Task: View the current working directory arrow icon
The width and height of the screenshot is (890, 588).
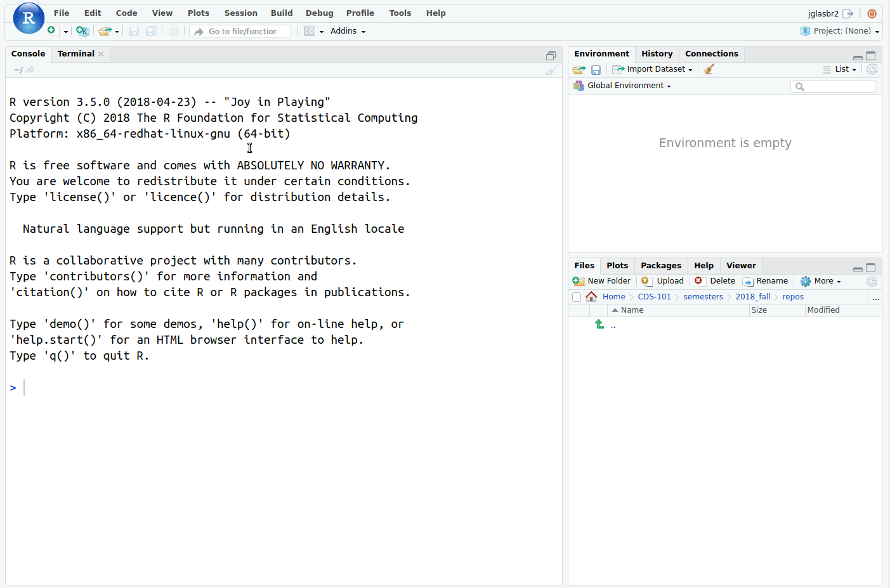Action: [30, 70]
